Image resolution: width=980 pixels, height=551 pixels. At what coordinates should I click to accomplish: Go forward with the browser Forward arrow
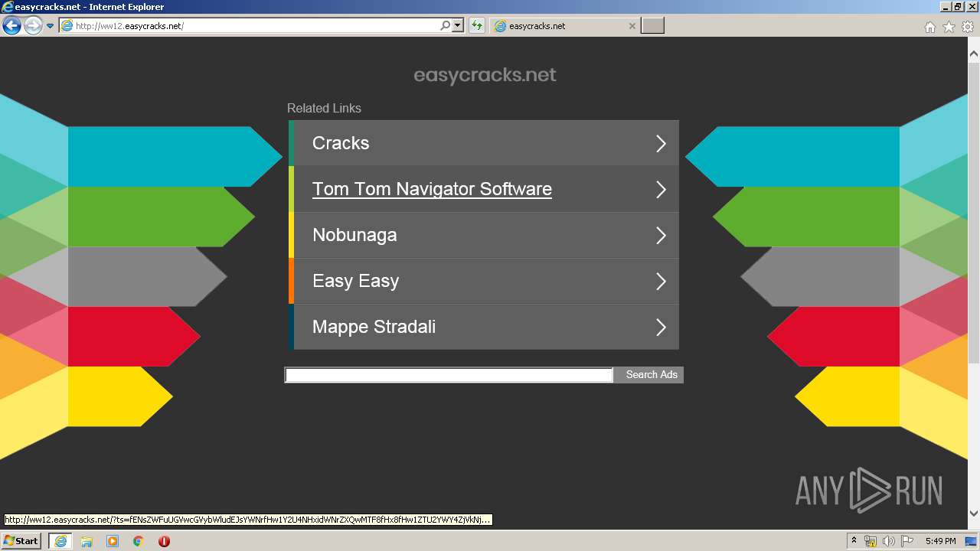33,26
